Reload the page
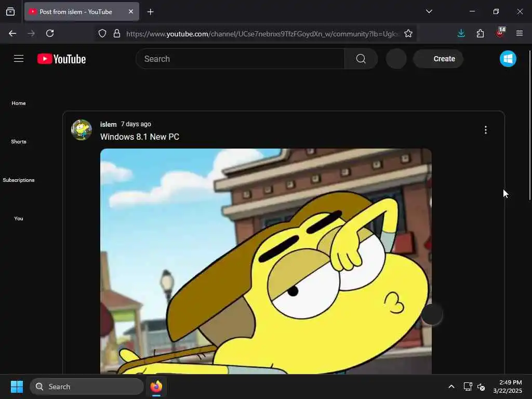Screen dimensions: 532x399 [50, 33]
